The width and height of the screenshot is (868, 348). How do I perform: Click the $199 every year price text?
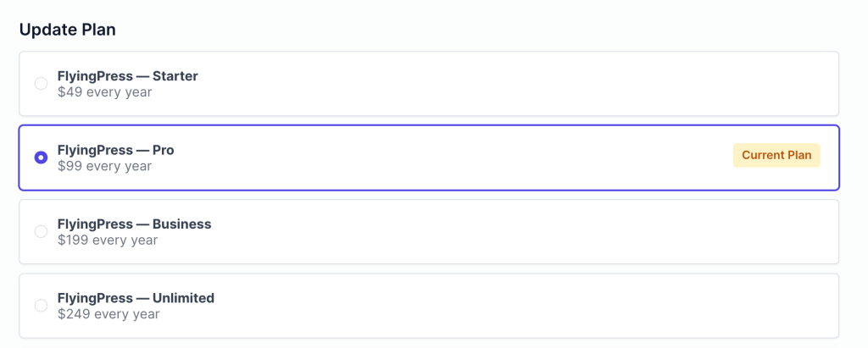click(x=108, y=240)
